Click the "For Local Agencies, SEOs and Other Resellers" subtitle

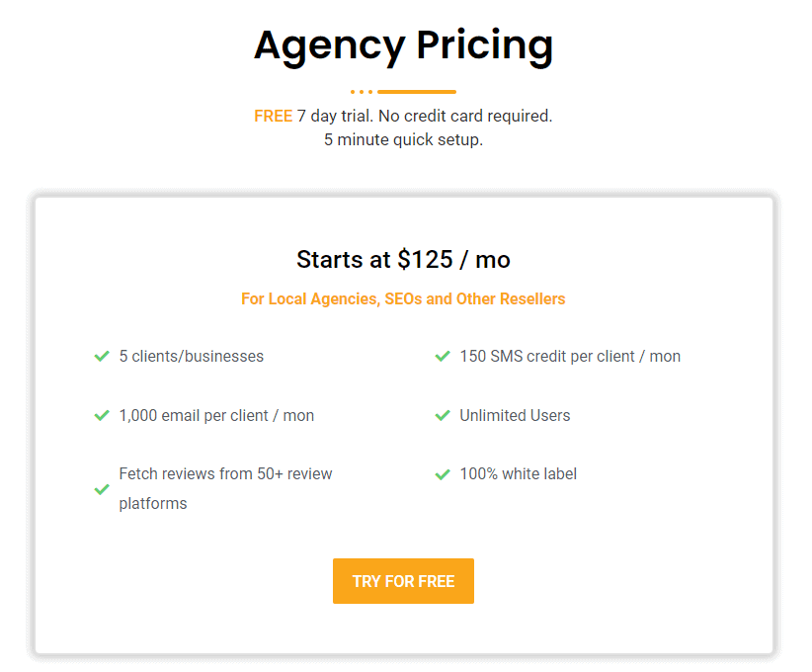pyautogui.click(x=403, y=298)
